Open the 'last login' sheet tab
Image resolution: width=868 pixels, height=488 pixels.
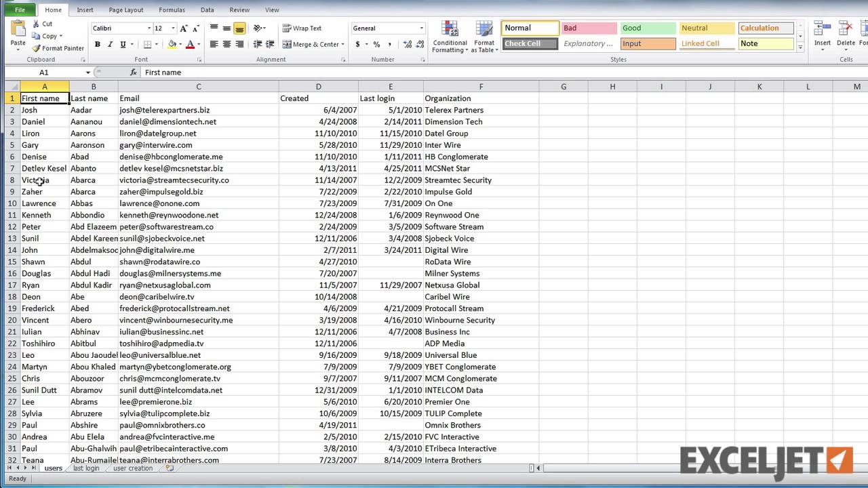coord(85,468)
